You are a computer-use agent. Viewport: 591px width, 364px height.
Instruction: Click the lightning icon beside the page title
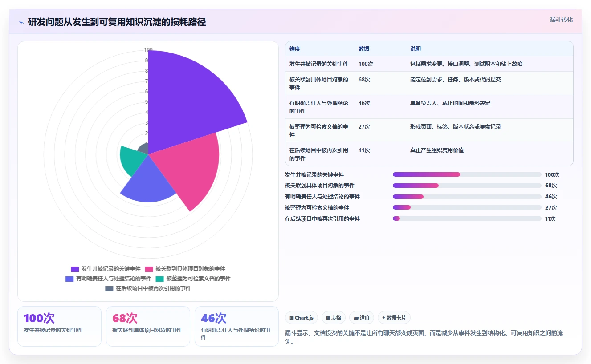coord(21,22)
